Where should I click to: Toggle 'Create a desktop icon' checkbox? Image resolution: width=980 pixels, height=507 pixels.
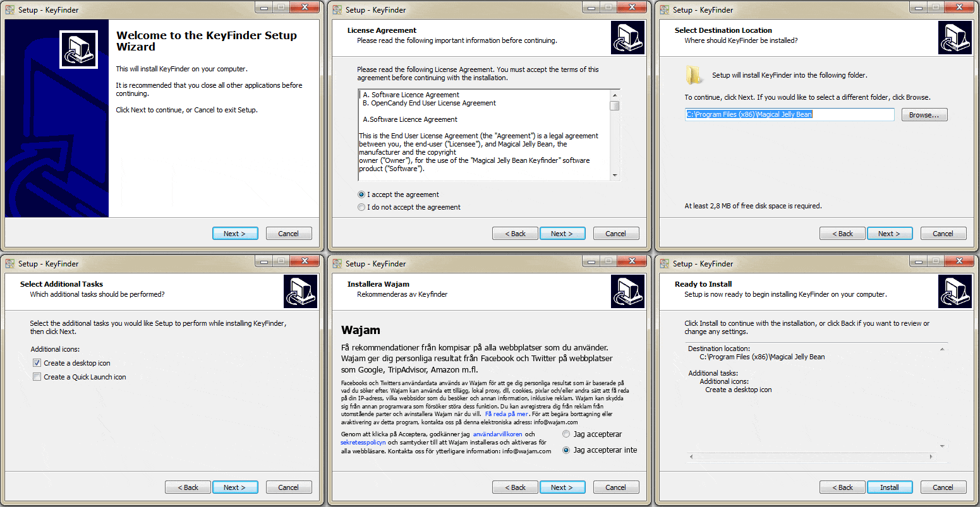click(37, 363)
